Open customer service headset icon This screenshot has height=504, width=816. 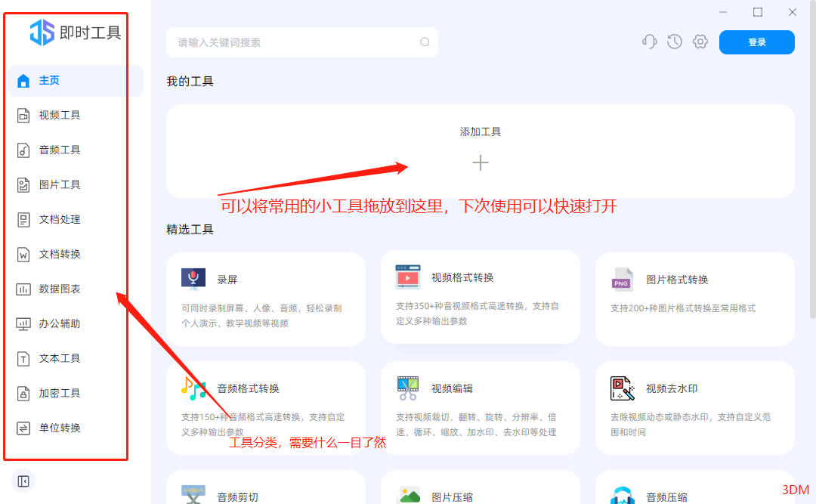pyautogui.click(x=649, y=42)
